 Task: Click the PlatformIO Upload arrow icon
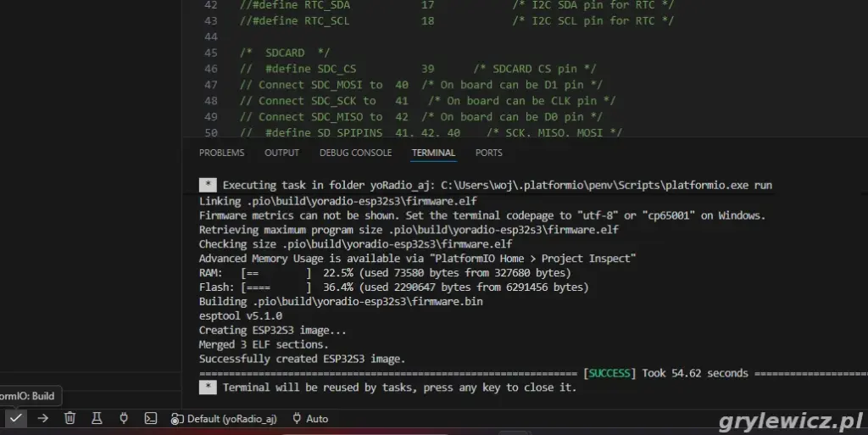pos(43,418)
